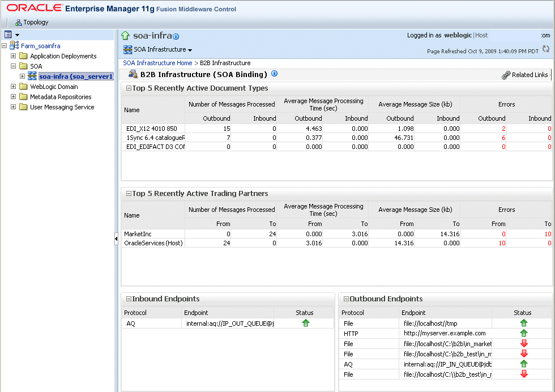Open Related Links
555x392 pixels.
(x=530, y=75)
